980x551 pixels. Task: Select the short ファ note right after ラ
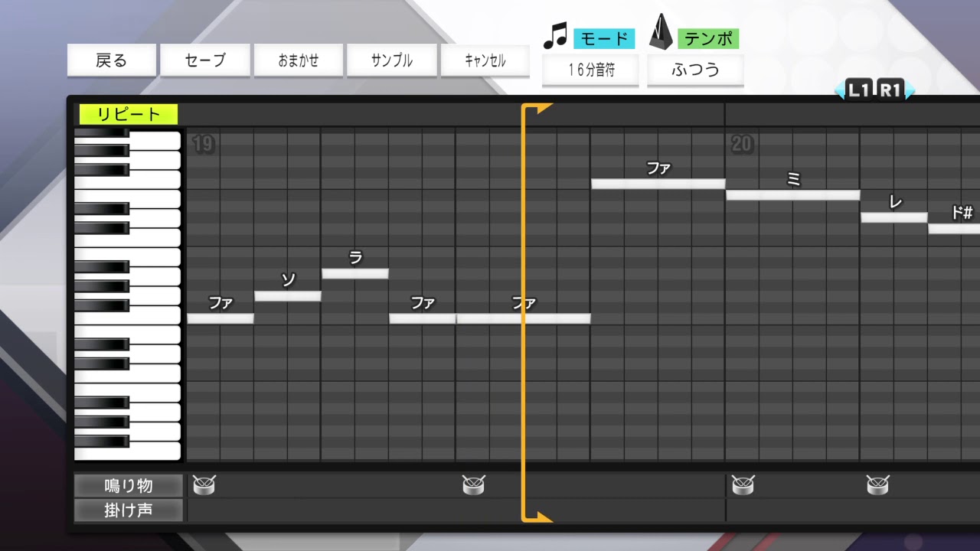(x=423, y=318)
